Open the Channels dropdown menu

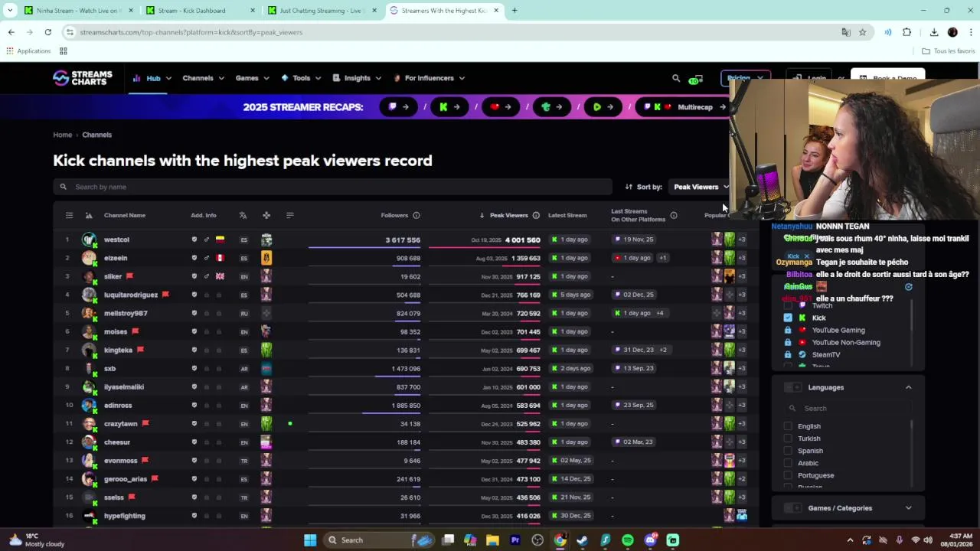tap(203, 78)
